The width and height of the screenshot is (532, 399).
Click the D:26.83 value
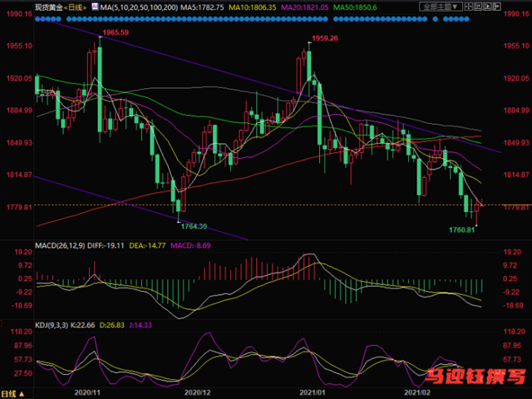pyautogui.click(x=112, y=325)
